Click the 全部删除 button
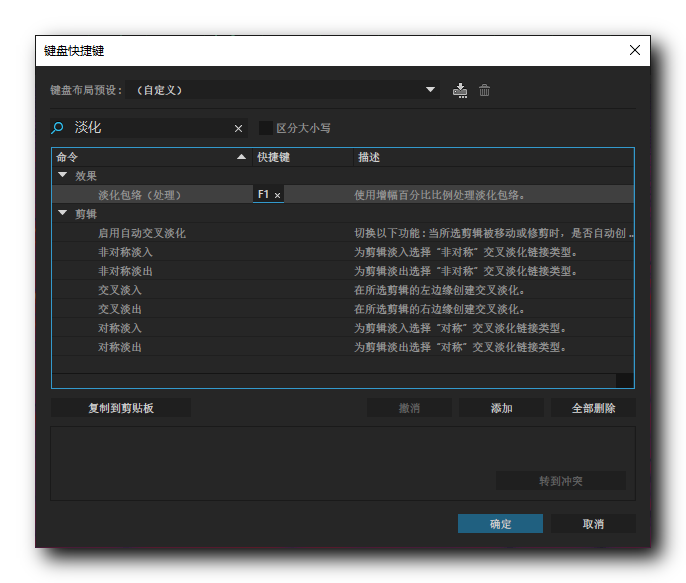 (x=593, y=408)
